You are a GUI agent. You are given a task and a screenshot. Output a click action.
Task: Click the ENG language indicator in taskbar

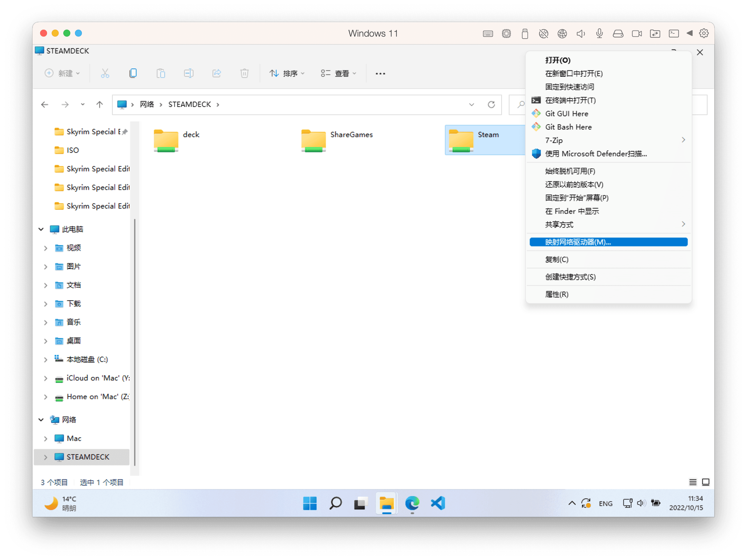coord(606,504)
